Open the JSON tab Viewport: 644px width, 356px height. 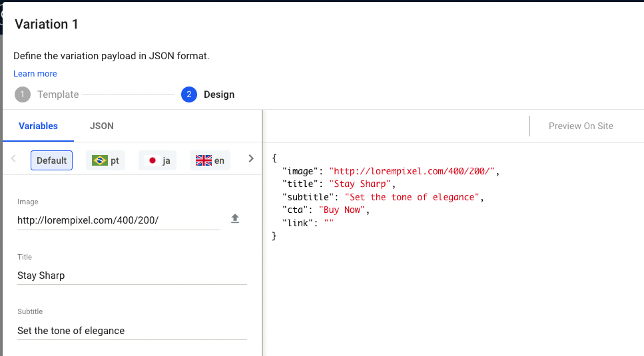102,126
